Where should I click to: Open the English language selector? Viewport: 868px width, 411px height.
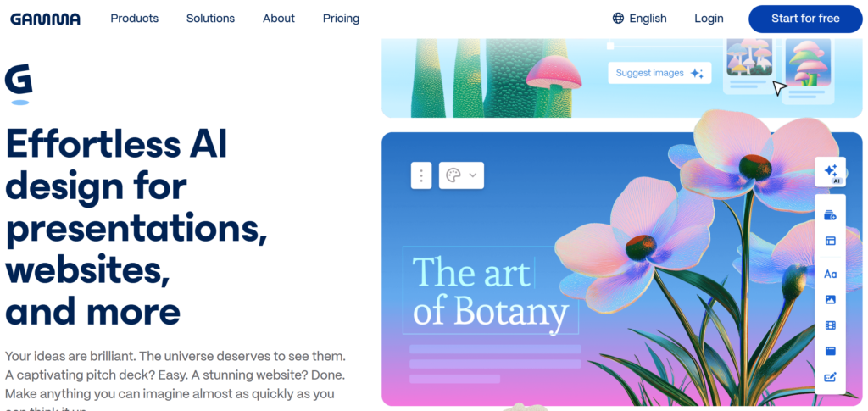(x=640, y=18)
